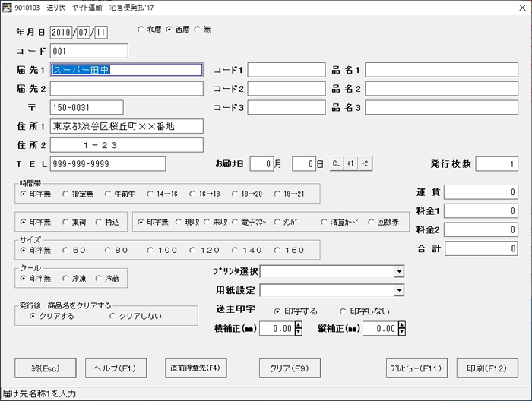Choose 印字しない for sender printing

pos(342,311)
